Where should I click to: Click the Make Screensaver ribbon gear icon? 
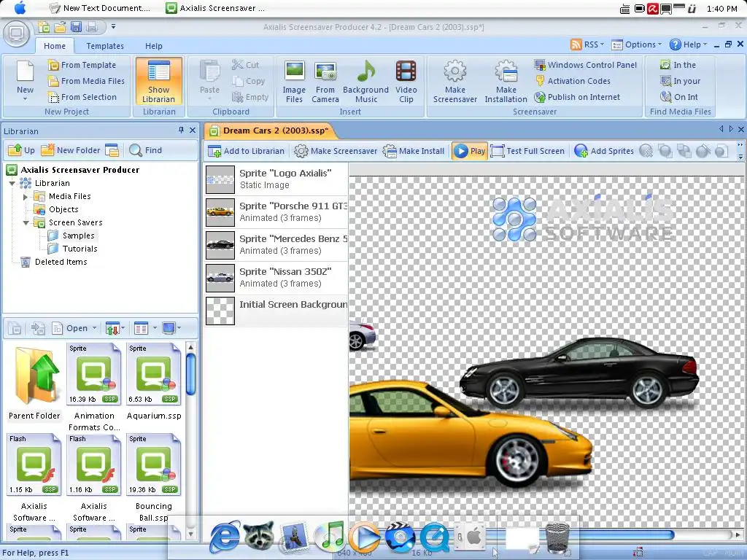coord(455,82)
